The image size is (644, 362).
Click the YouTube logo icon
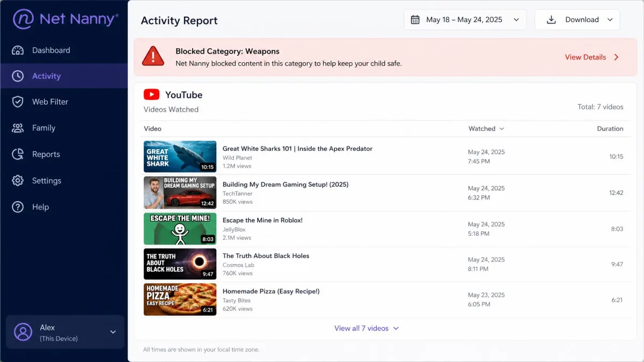point(151,95)
